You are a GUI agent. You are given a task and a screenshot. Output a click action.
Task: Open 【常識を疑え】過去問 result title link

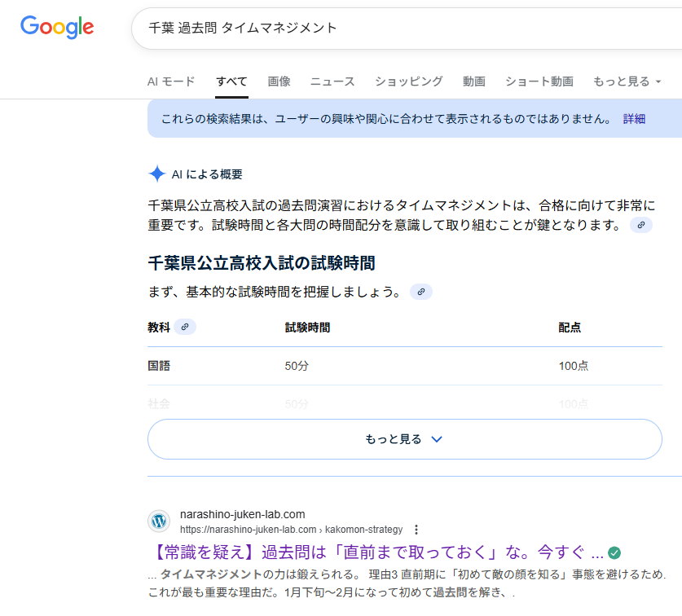click(375, 551)
